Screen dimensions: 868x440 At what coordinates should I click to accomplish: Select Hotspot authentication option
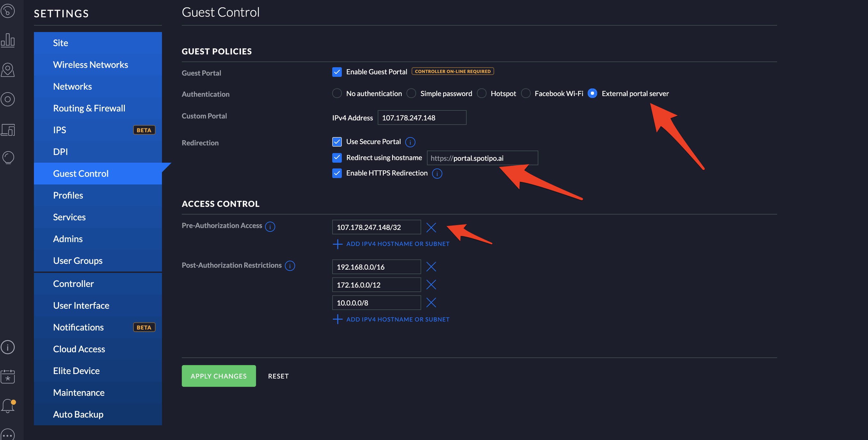pyautogui.click(x=481, y=94)
